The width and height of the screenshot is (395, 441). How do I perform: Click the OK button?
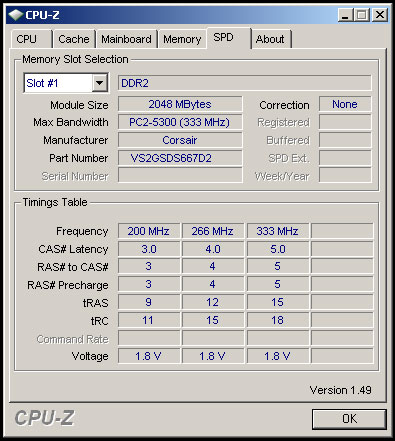pos(349,419)
